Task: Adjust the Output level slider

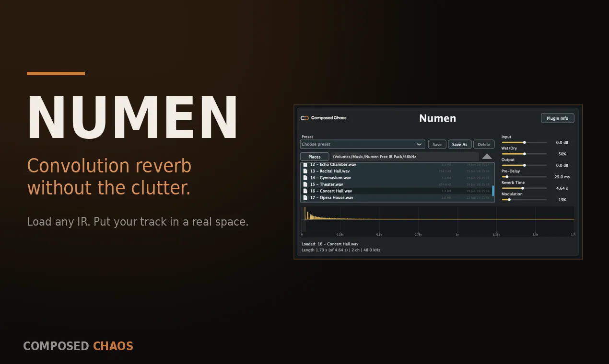Action: 524,165
